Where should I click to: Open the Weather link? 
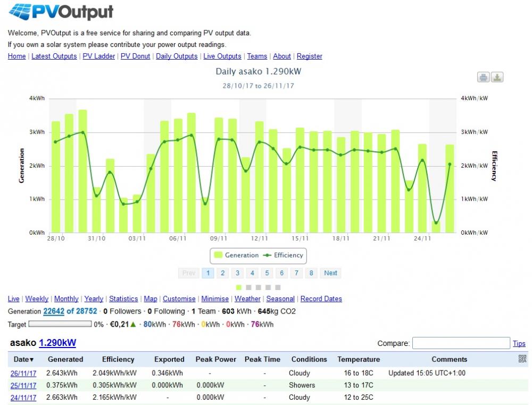247,299
